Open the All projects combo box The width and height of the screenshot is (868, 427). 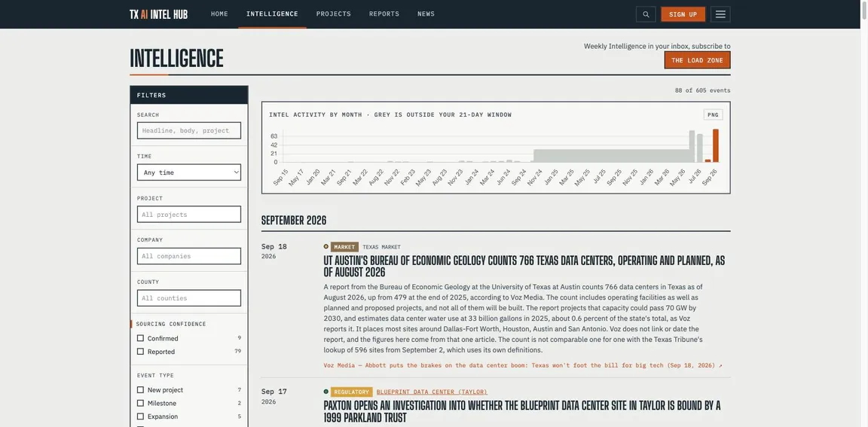tap(189, 214)
